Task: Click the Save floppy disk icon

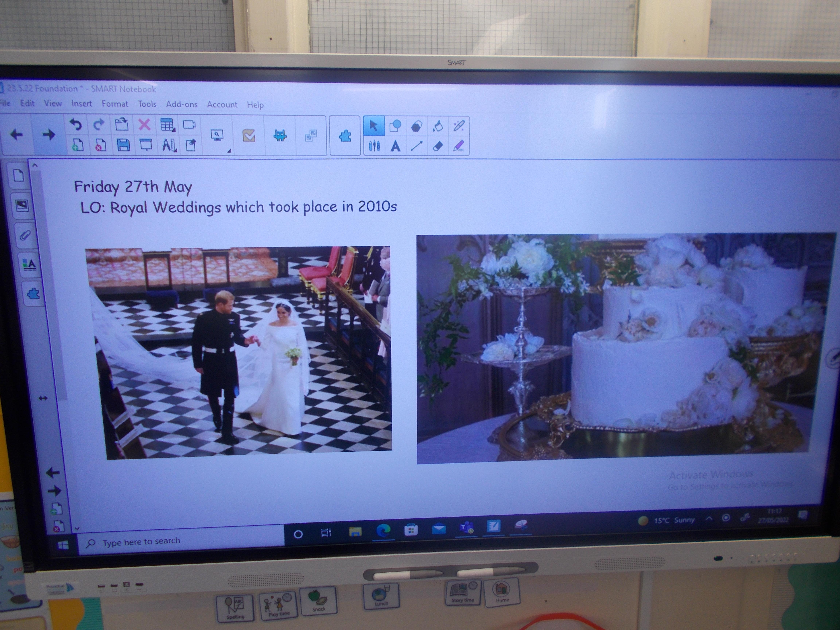Action: pos(123,145)
